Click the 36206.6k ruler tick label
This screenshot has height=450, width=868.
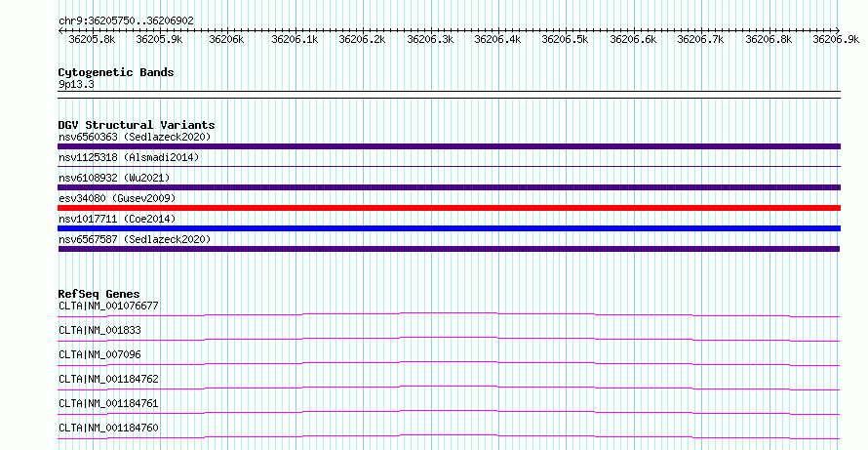[x=633, y=39]
